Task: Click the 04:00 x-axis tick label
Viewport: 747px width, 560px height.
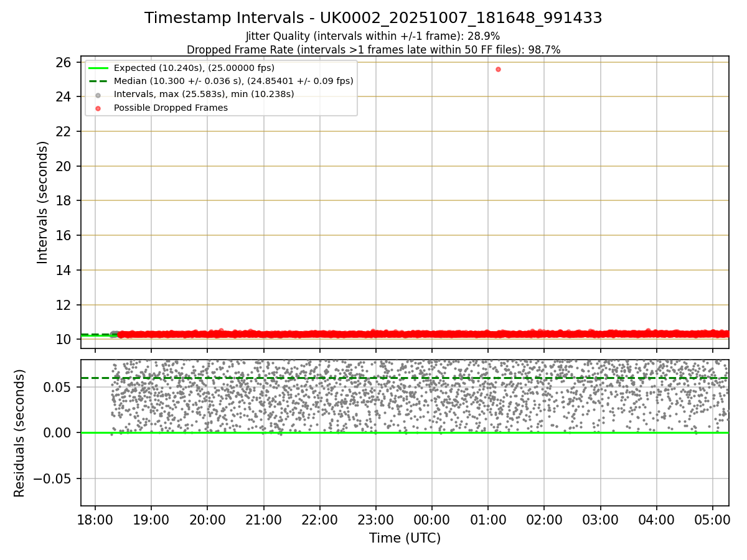Action: (656, 519)
